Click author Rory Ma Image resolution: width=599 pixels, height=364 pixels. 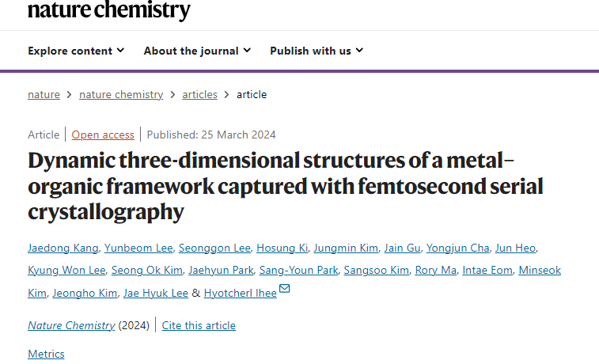click(x=436, y=270)
